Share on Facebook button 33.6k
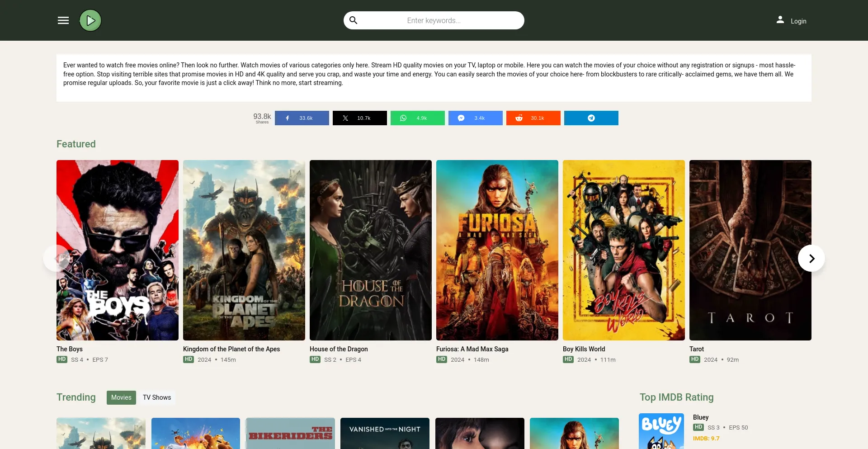Viewport: 868px width, 449px height. tap(302, 118)
